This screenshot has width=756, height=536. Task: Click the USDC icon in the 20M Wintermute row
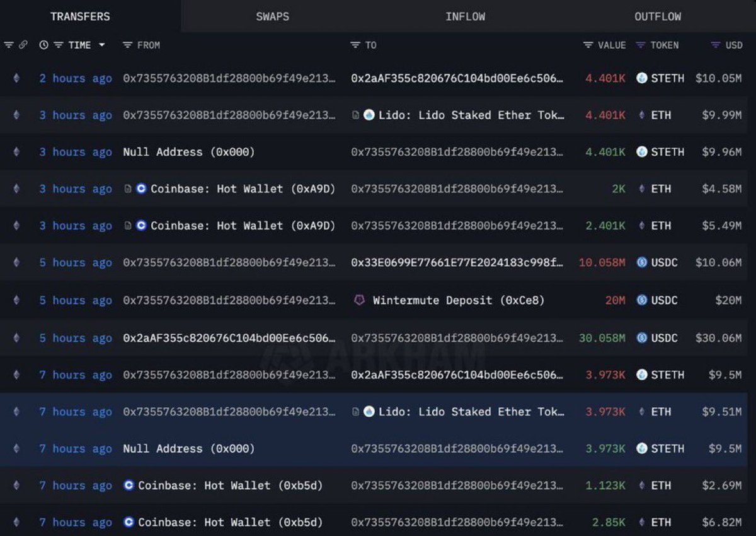(641, 300)
